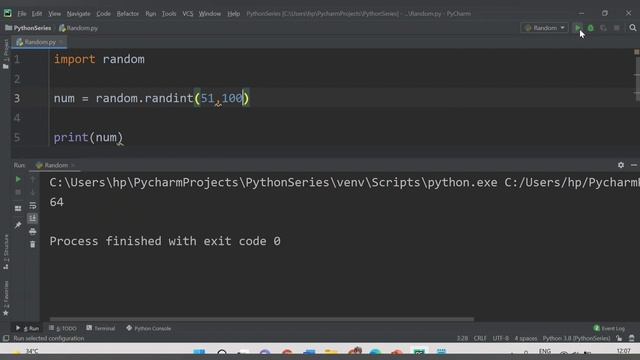Click the clock showing 12:07
The height and width of the screenshot is (360, 640).
pyautogui.click(x=624, y=351)
